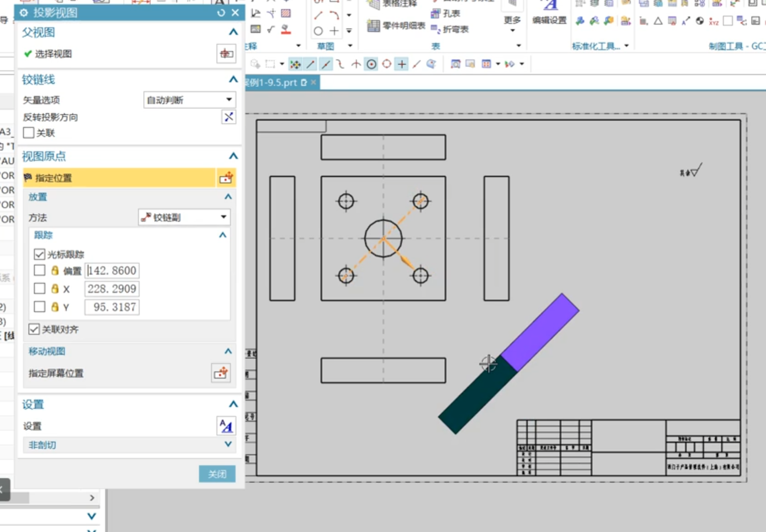
Task: Click the purple projected view preview
Action: click(x=540, y=332)
